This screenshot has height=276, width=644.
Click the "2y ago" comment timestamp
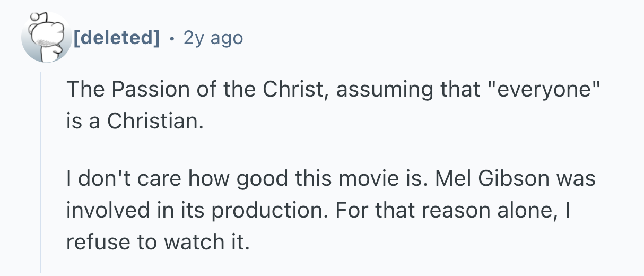click(x=213, y=38)
